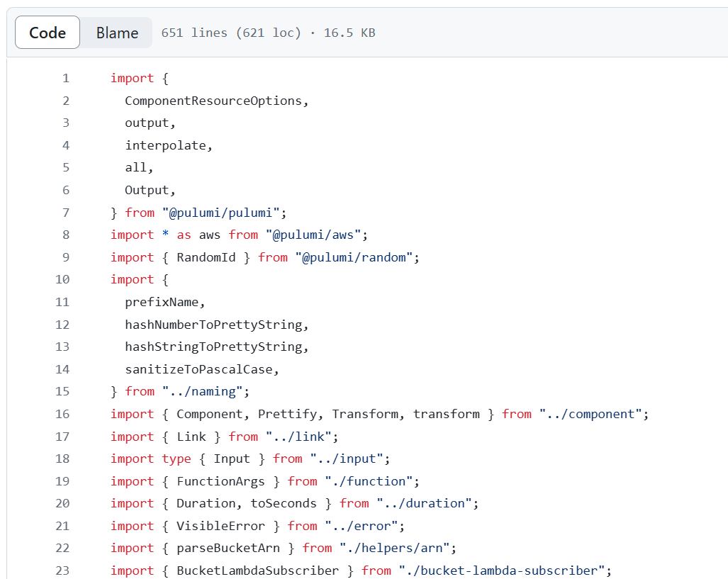Click the import keyword on line 16
The height and width of the screenshot is (579, 728).
(x=132, y=414)
